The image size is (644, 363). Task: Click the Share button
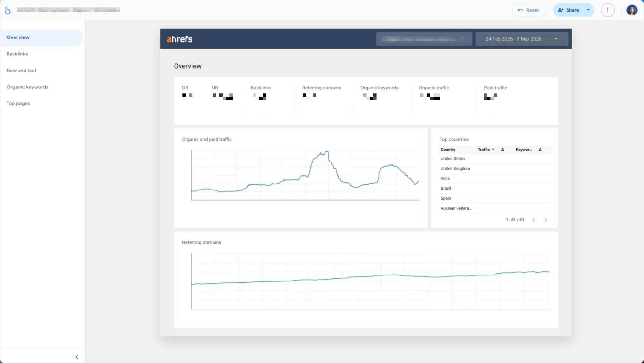point(572,10)
